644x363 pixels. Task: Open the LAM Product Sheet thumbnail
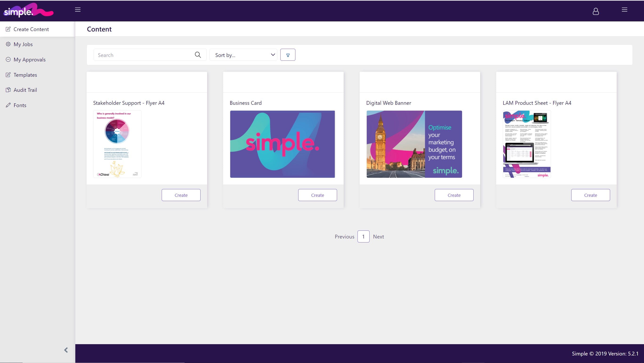[527, 144]
